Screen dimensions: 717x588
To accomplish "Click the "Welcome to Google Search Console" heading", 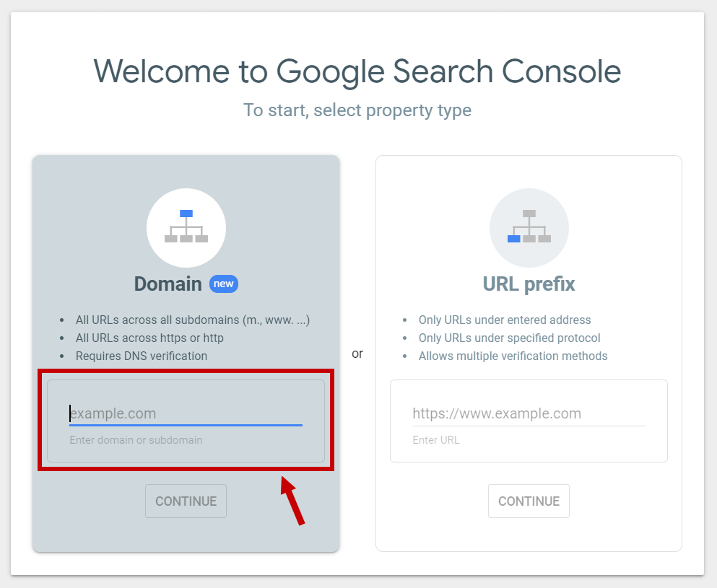I will tap(357, 71).
